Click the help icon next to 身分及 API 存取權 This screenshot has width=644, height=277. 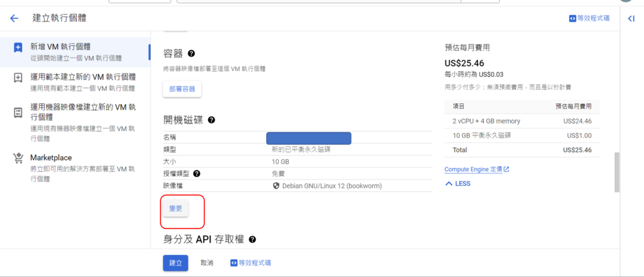(252, 239)
